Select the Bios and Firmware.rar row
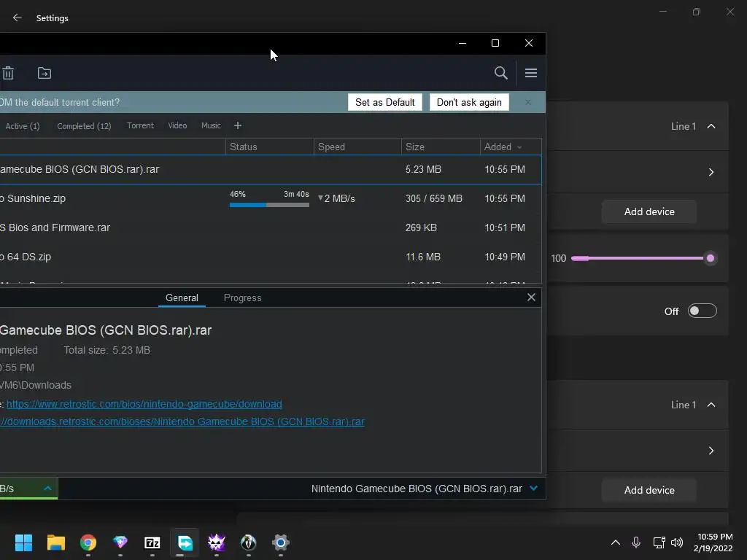The width and height of the screenshot is (747, 560). tap(271, 227)
